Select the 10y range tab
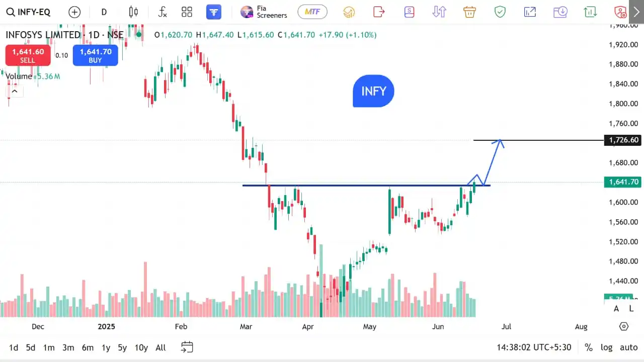 click(x=141, y=347)
